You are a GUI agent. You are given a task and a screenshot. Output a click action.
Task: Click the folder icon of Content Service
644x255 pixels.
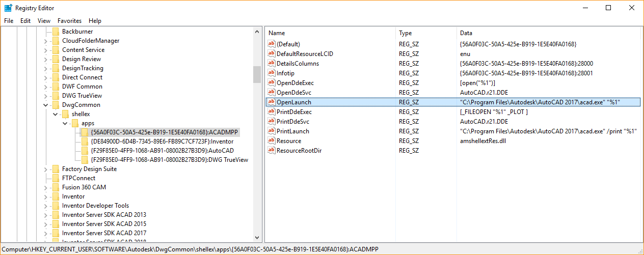[56, 50]
